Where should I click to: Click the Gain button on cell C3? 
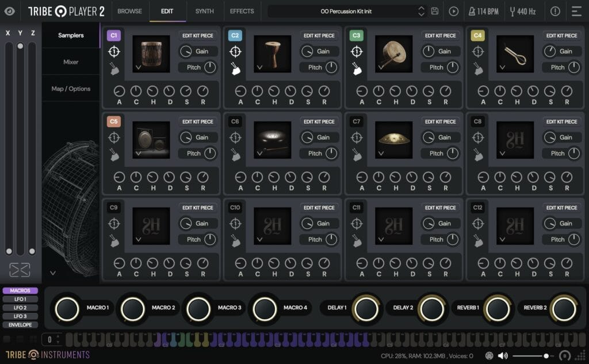click(442, 51)
